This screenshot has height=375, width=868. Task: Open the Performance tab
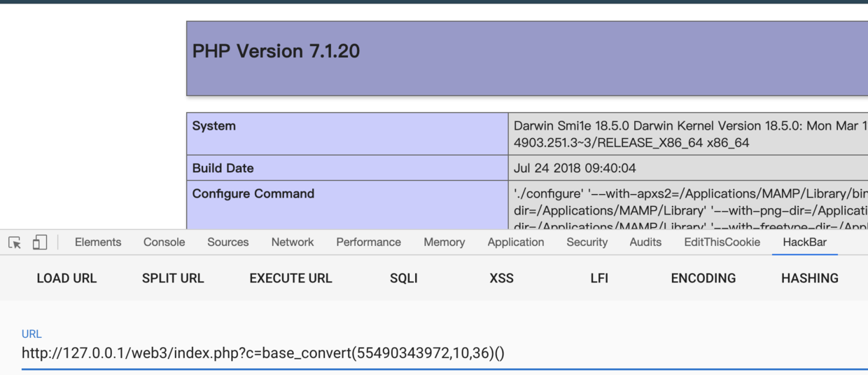368,242
